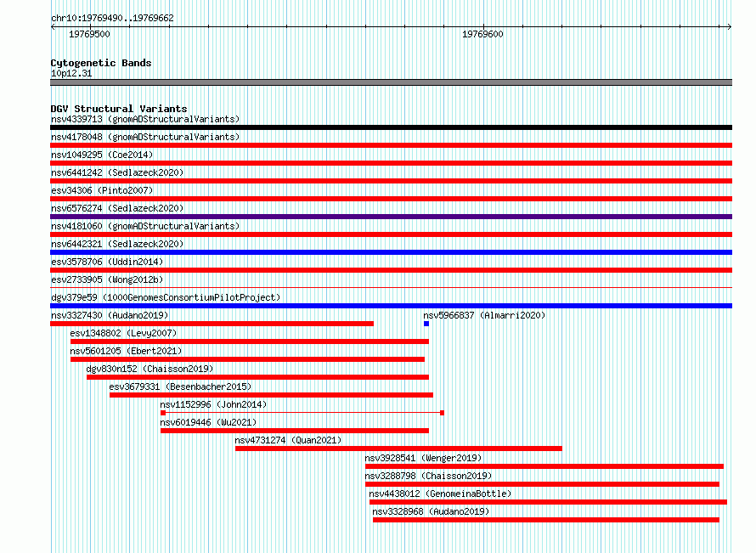Image resolution: width=756 pixels, height=553 pixels.
Task: Select nsv4438012 (GenomeinaBottle) label
Action: 440,494
